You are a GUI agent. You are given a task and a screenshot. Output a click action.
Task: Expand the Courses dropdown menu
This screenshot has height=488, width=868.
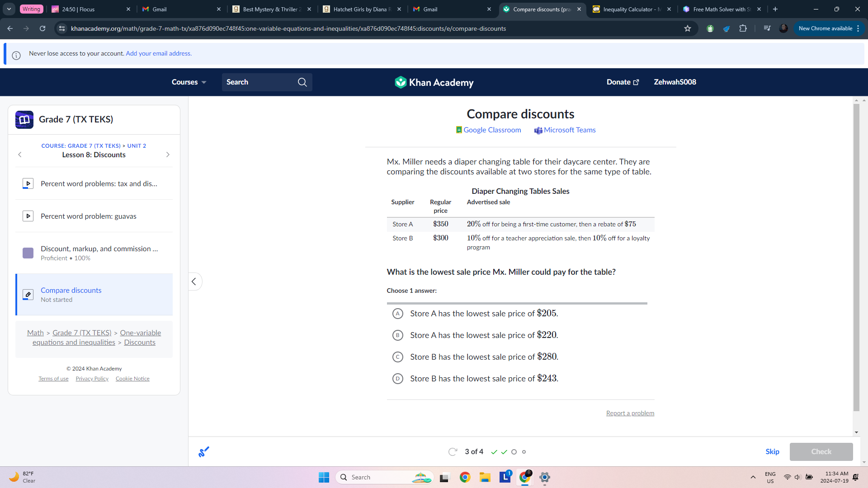click(189, 82)
